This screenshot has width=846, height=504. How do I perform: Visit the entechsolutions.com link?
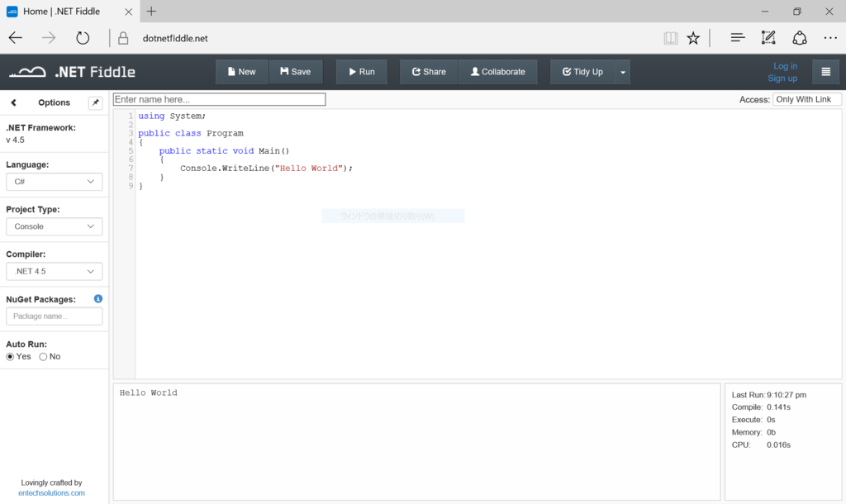(51, 492)
